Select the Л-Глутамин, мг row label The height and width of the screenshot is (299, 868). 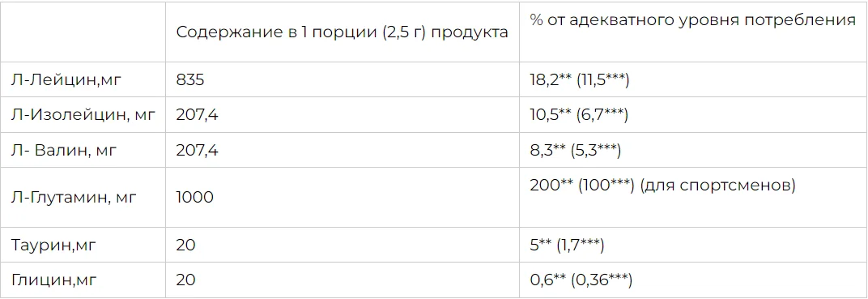point(73,197)
